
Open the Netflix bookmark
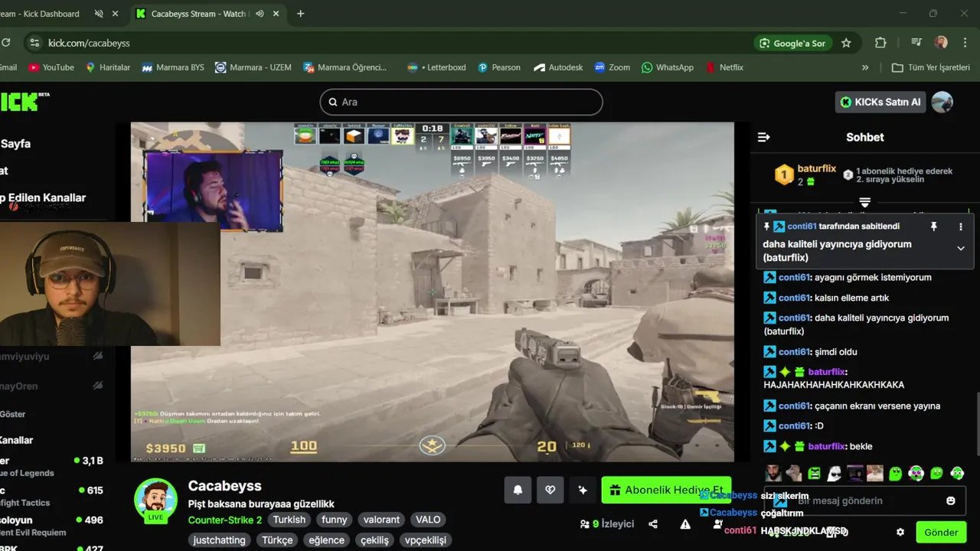click(x=725, y=67)
